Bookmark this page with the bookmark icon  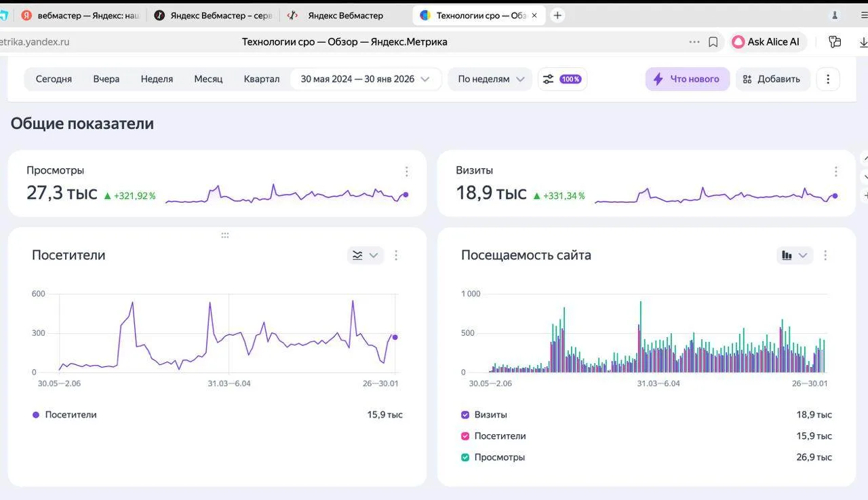[x=713, y=42]
